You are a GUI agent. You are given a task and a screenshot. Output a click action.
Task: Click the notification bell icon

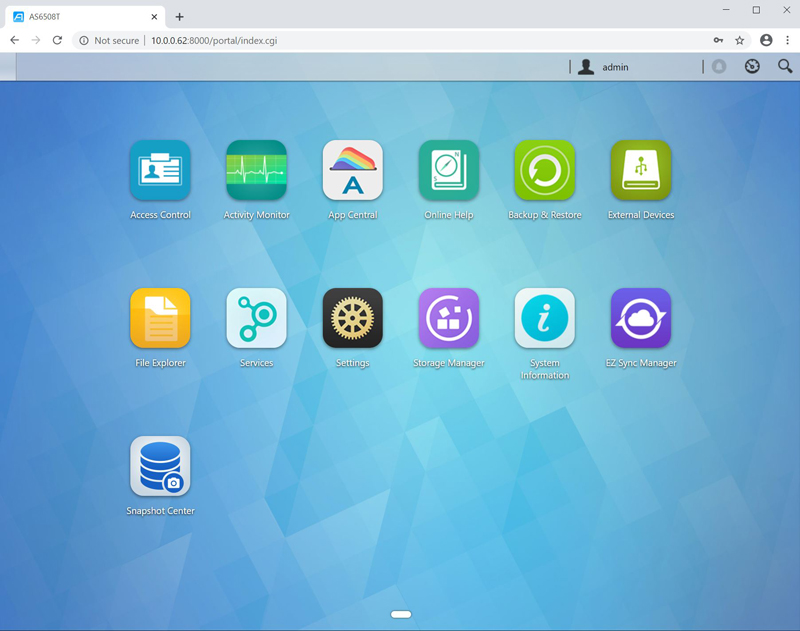click(719, 66)
